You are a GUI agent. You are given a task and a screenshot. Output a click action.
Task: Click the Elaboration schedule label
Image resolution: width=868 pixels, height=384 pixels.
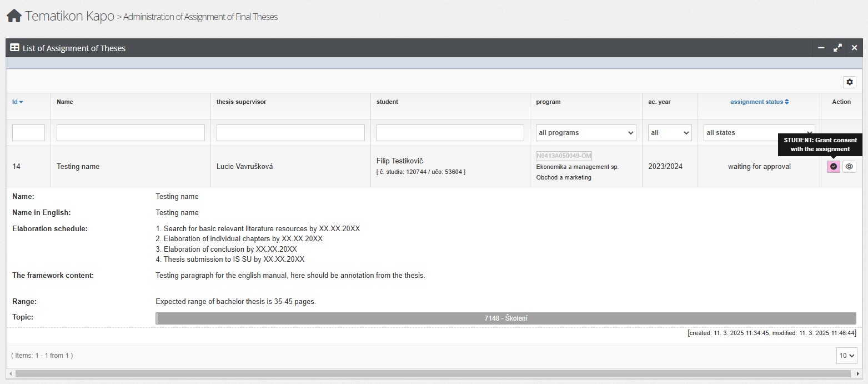click(x=50, y=228)
